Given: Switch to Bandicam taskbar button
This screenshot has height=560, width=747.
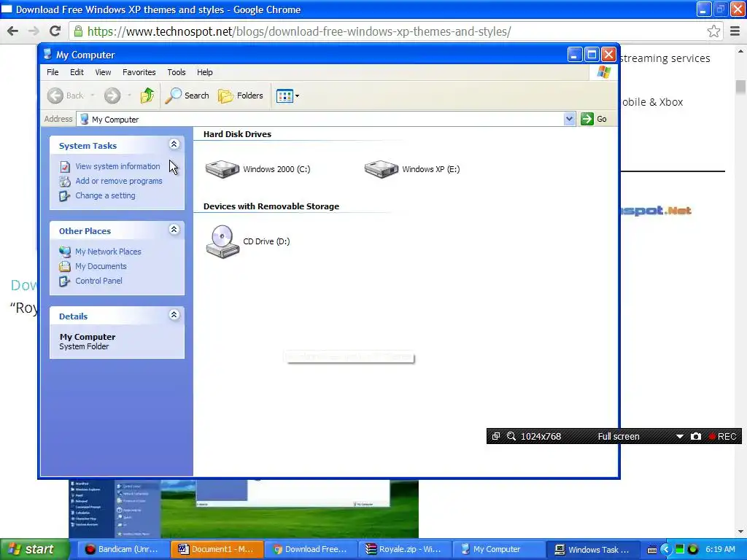Looking at the screenshot, I should point(122,550).
